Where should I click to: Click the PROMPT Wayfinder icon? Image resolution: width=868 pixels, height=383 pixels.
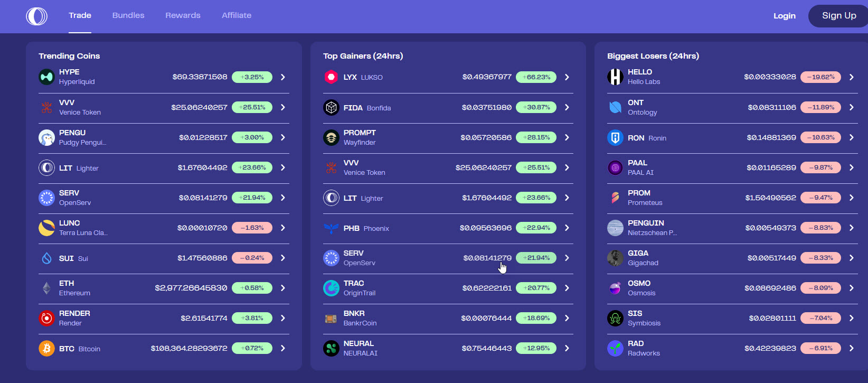(x=331, y=137)
